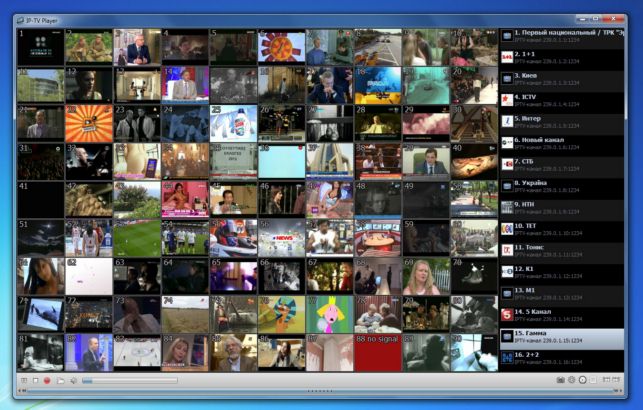Stop playback with the square stop button
The image size is (643, 410).
coord(36,380)
